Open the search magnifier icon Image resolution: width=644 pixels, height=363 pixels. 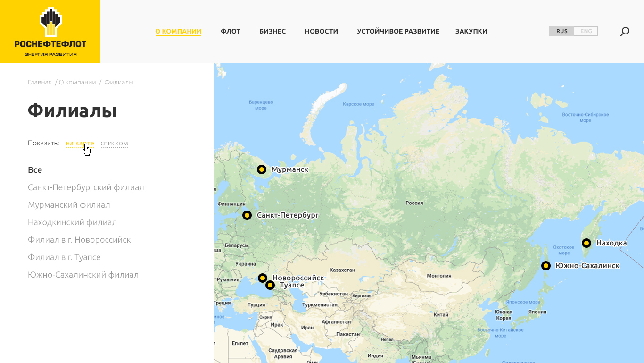point(625,32)
